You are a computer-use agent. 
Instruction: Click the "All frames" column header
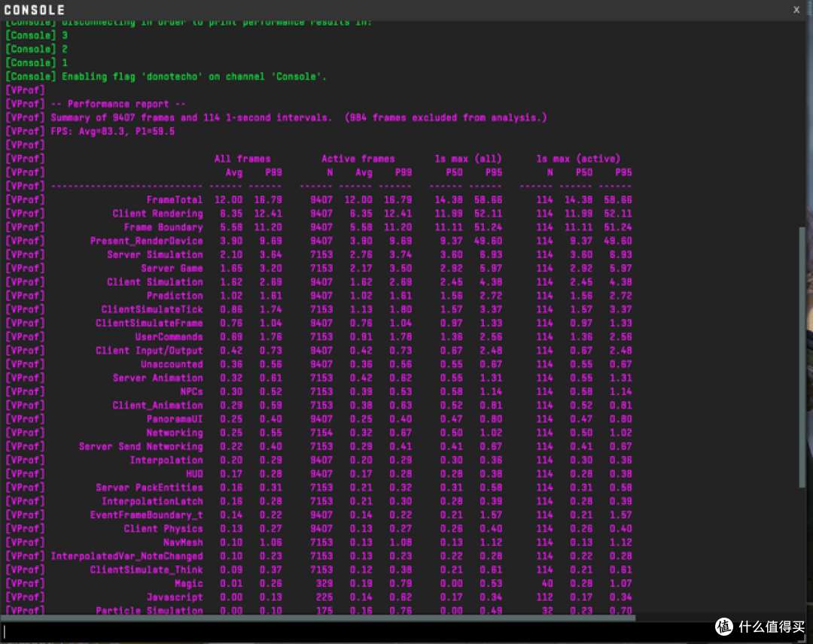tap(242, 159)
